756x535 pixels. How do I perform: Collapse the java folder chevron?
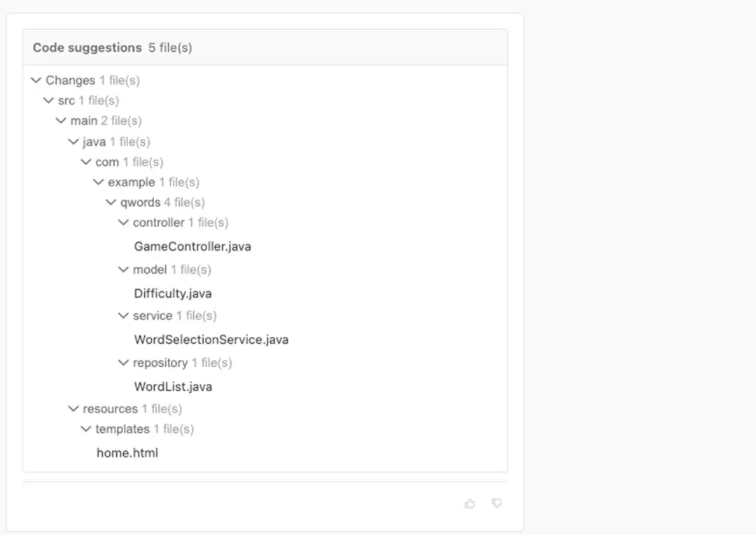click(x=73, y=142)
